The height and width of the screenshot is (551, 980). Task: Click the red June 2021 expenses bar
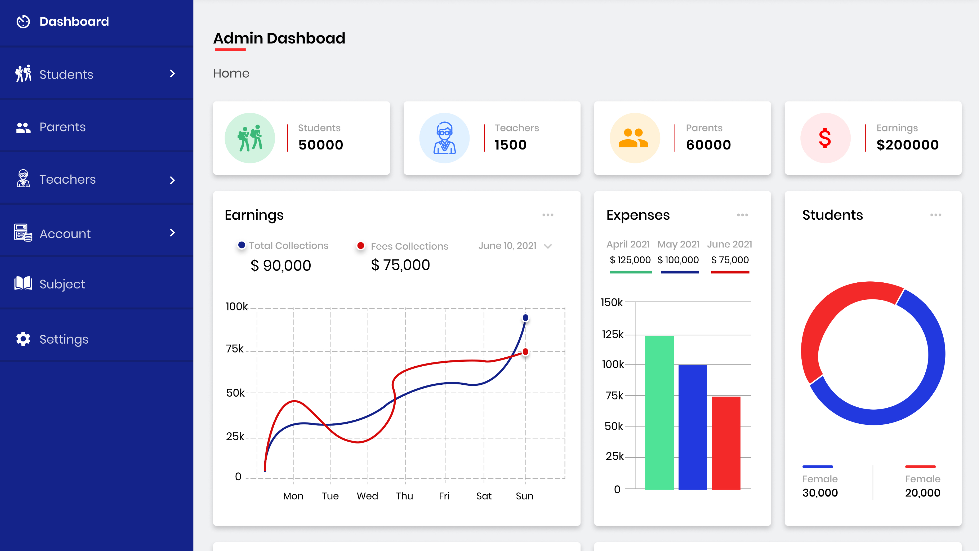(726, 443)
